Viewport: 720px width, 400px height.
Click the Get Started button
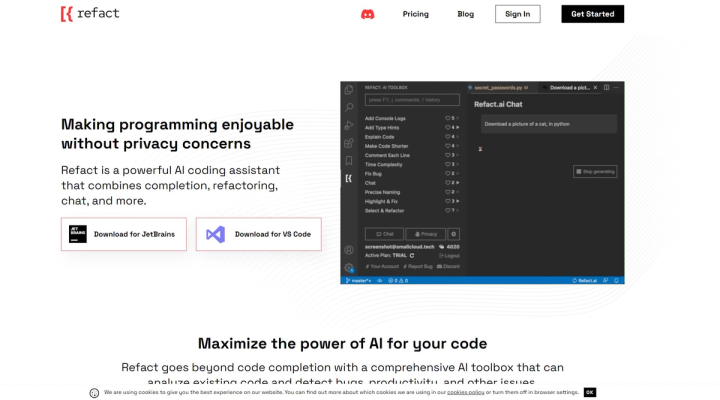(592, 14)
